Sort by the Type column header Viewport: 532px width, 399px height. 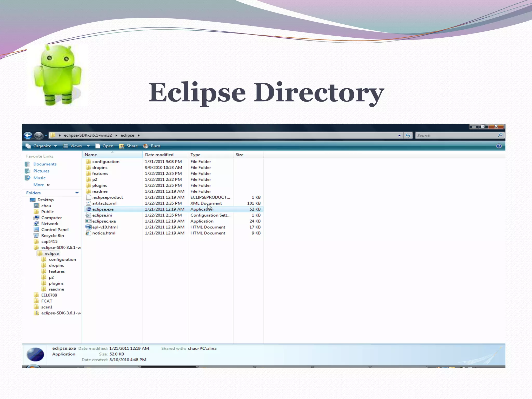(x=211, y=155)
